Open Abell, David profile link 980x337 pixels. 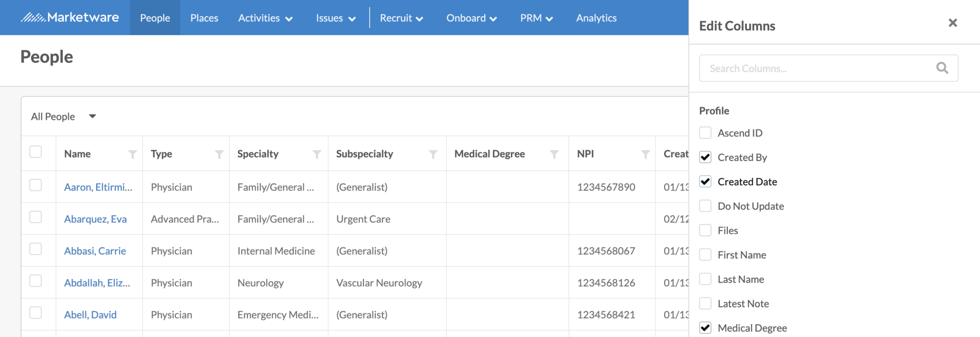point(90,315)
